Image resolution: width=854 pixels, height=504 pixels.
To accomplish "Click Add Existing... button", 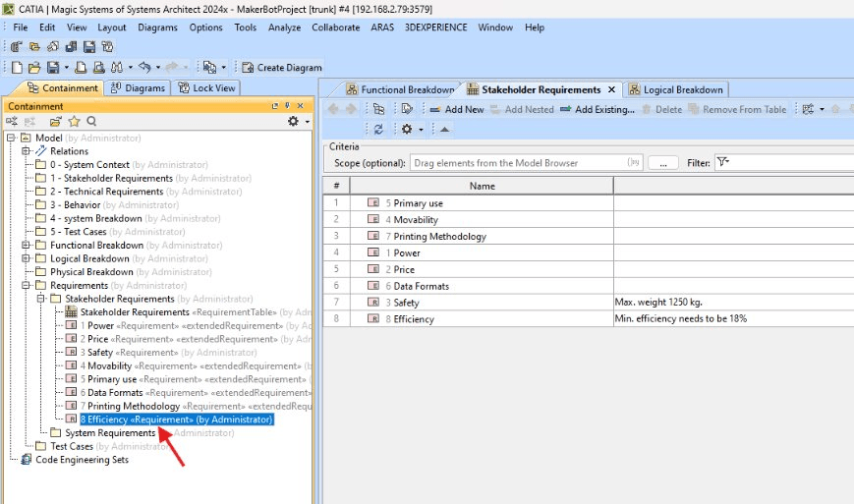I will [x=598, y=109].
